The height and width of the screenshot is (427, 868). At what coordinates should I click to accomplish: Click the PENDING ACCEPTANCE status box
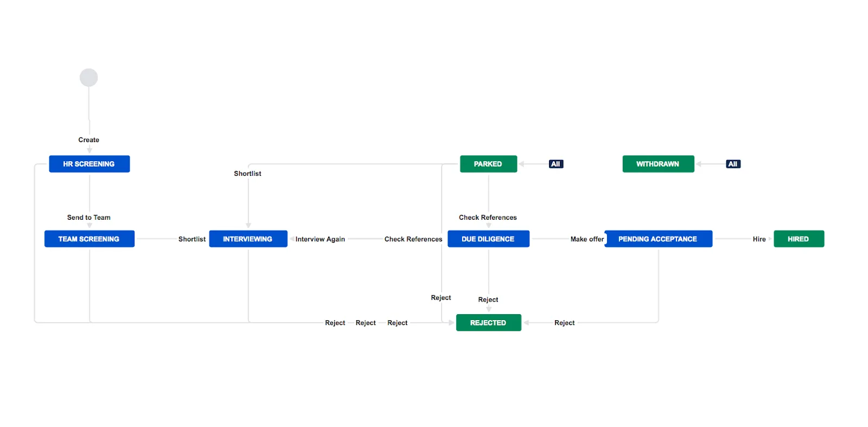pos(658,239)
